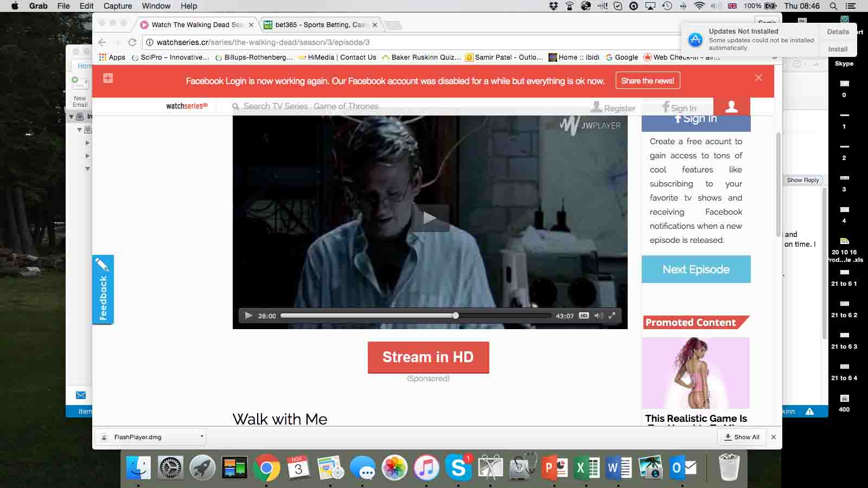The image size is (868, 488).
Task: Open the HiMedia Contact Us bookmark
Action: click(337, 57)
